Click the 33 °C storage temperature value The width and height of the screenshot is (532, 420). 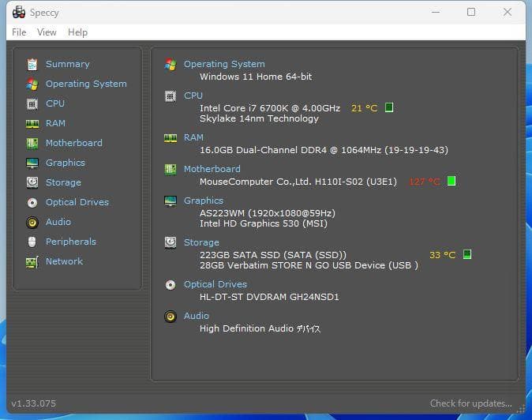tap(443, 255)
